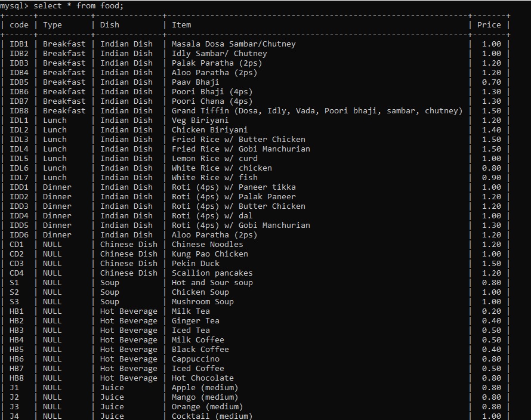The height and width of the screenshot is (420, 531).
Task: Click item 'Kung Pao Chicken'
Action: [x=209, y=254]
